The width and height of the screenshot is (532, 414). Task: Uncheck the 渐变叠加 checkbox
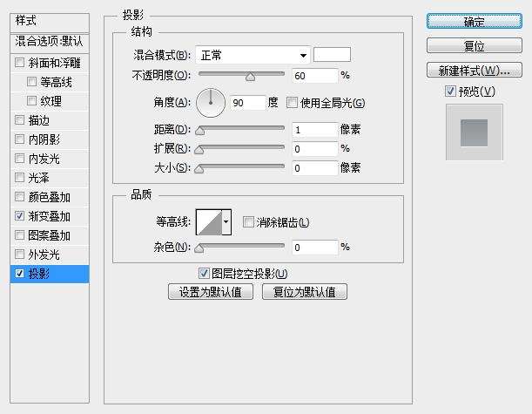coord(20,215)
